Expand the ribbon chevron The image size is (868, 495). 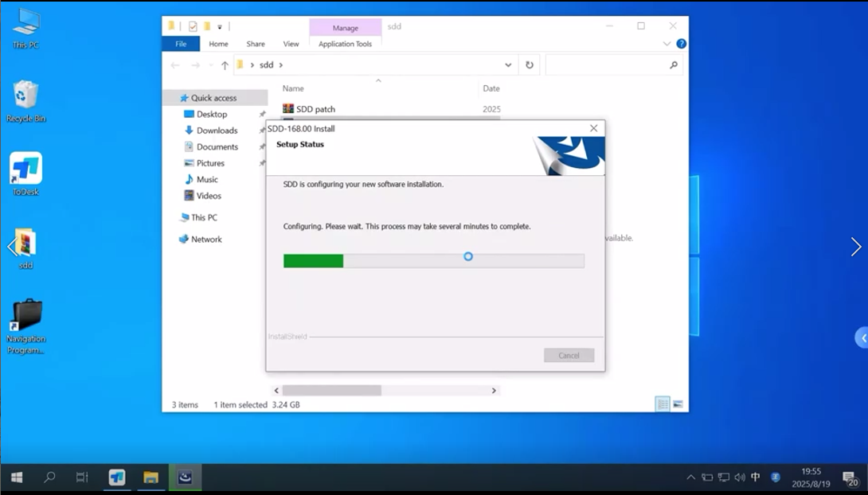pyautogui.click(x=667, y=44)
